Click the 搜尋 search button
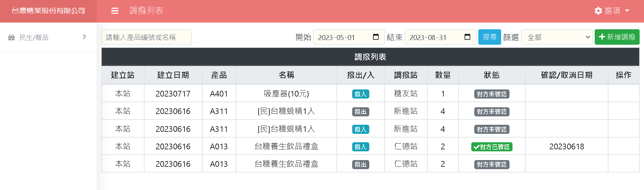 click(x=489, y=37)
